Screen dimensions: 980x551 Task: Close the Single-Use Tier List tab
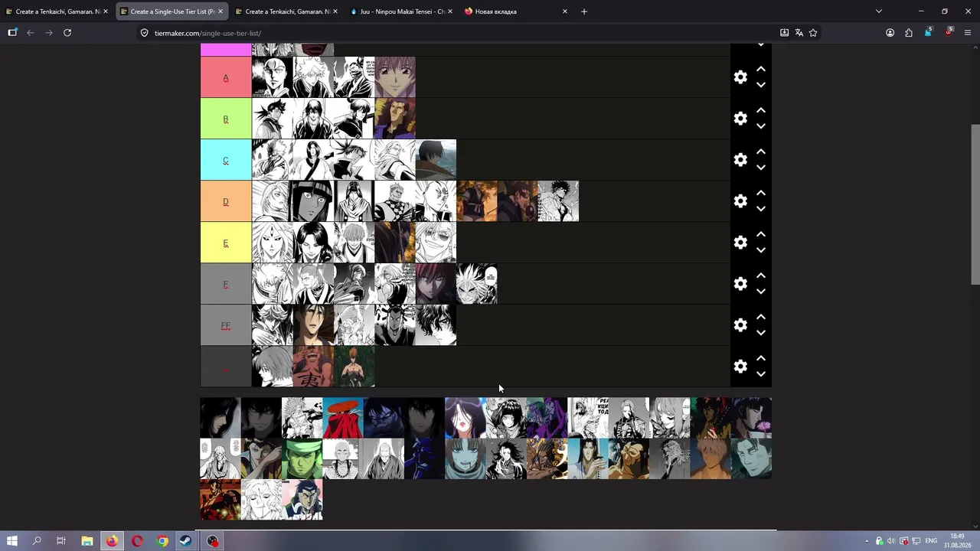220,11
